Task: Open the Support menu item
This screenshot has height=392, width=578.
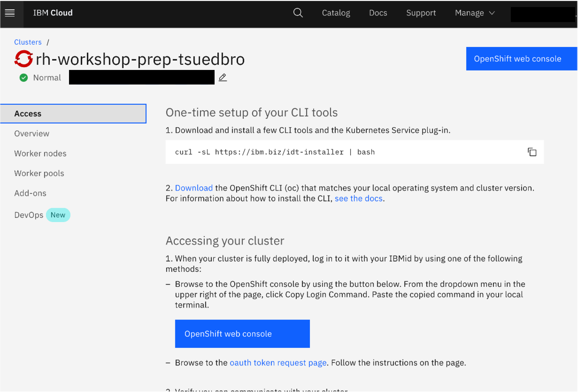Action: tap(421, 13)
